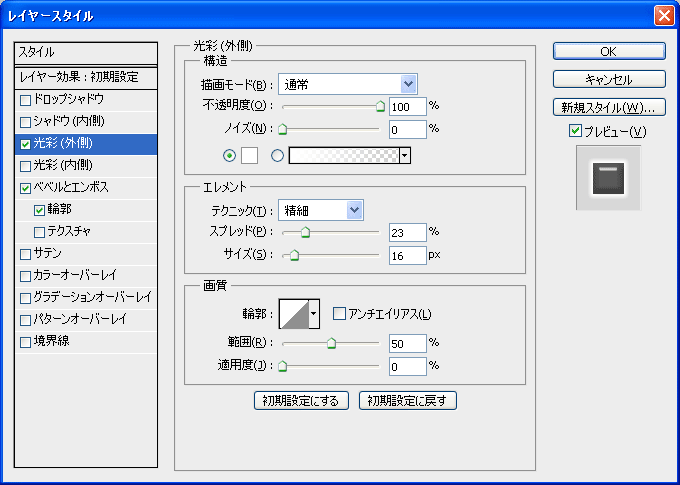
Task: Enable the ドロップシャドウ checkbox
Action: pyautogui.click(x=26, y=100)
